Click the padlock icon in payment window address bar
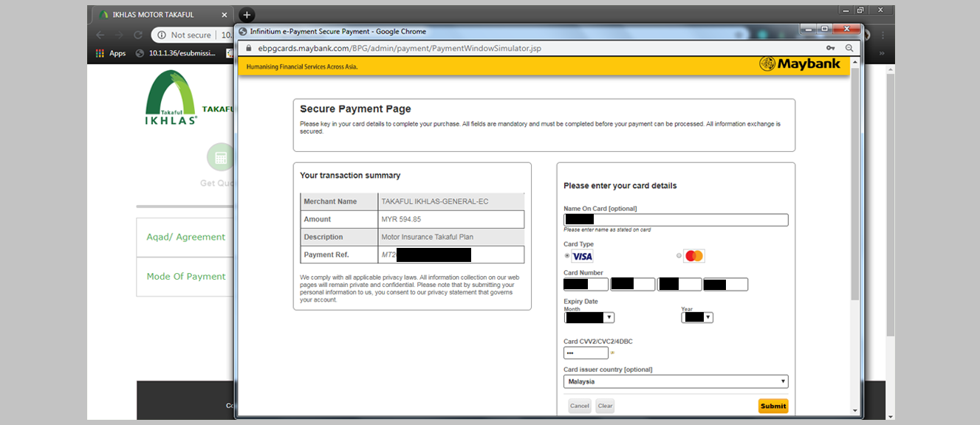Screen dimensions: 980x425 [249, 48]
